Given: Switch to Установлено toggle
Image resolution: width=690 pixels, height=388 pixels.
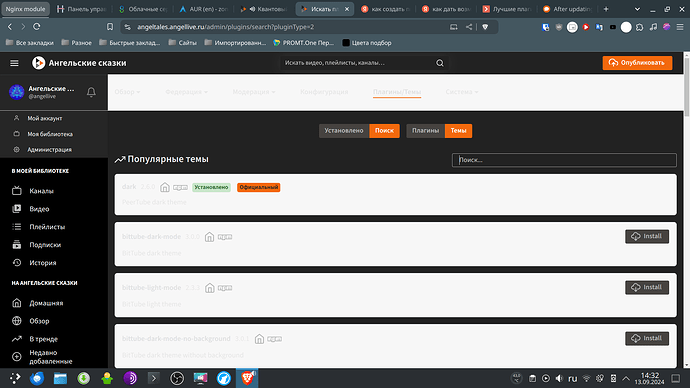Looking at the screenshot, I should (x=344, y=131).
